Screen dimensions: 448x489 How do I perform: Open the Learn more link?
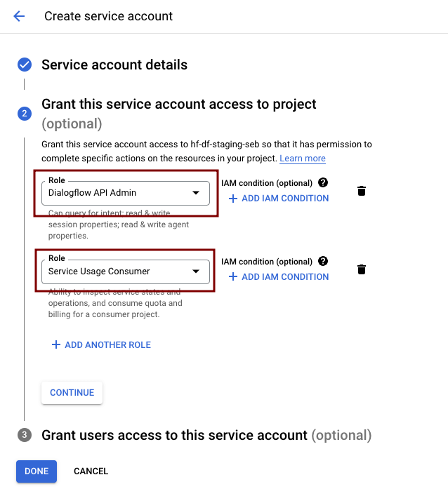click(x=303, y=159)
